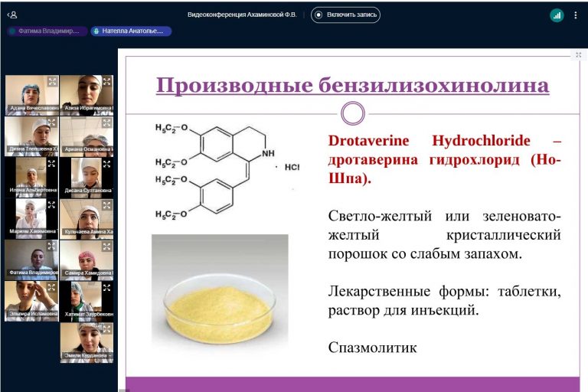This screenshot has height=392, width=588.
Task: Click the Лекарственные формы paragraph
Action: coord(444,301)
